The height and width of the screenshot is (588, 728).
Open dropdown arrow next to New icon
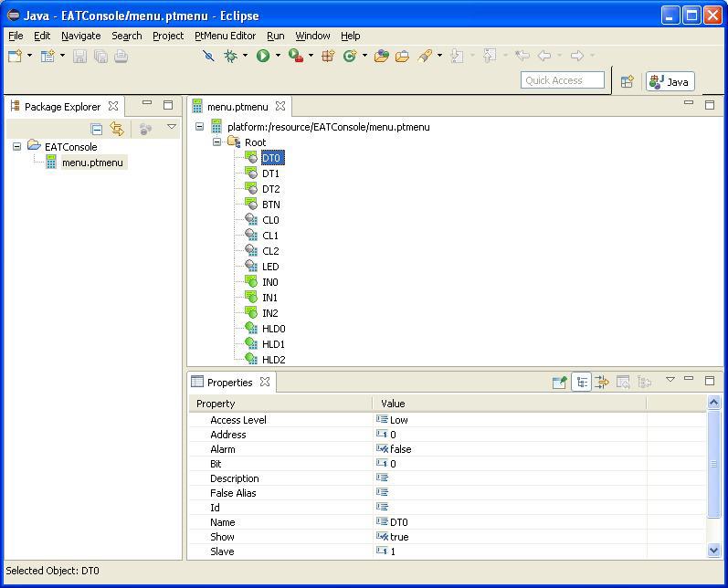pos(30,56)
